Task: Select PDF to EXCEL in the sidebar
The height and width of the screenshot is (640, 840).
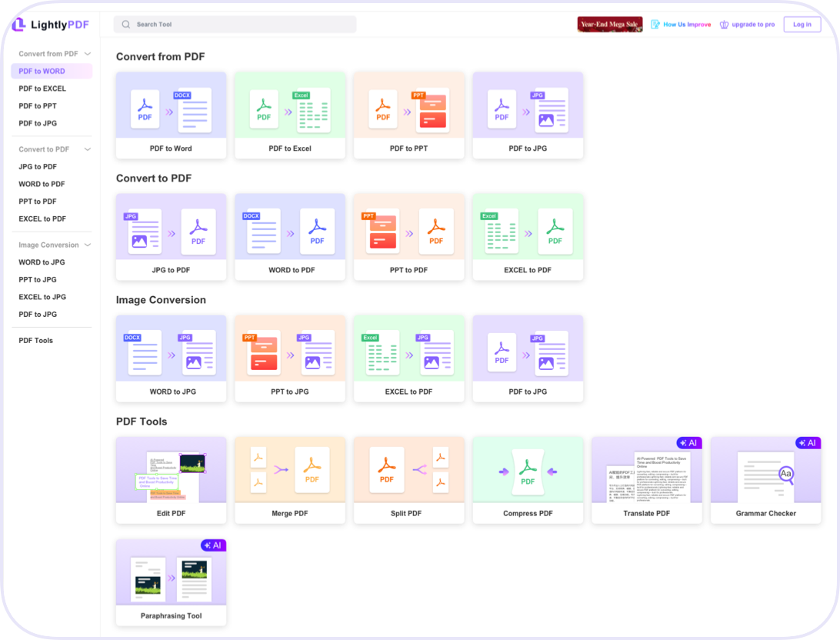Action: (42, 88)
